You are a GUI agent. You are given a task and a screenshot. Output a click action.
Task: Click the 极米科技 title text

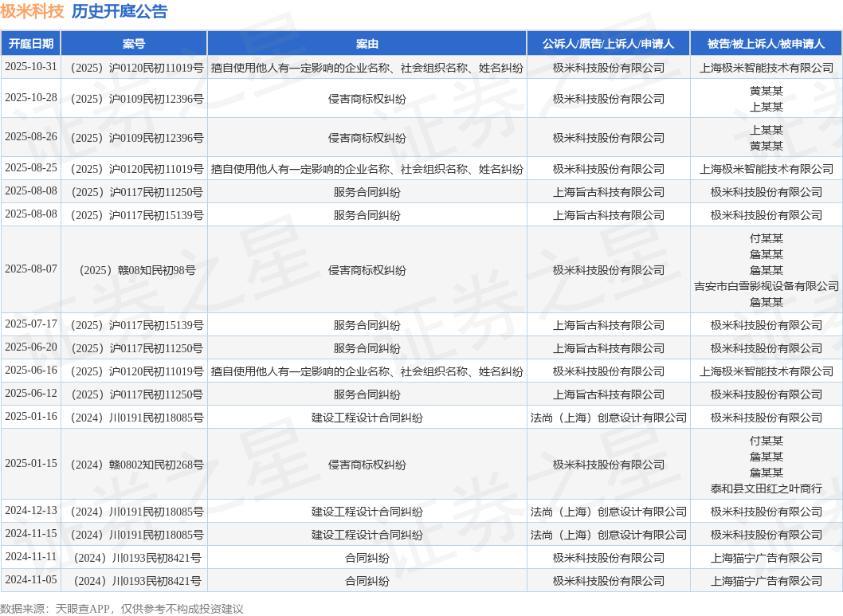pyautogui.click(x=32, y=11)
